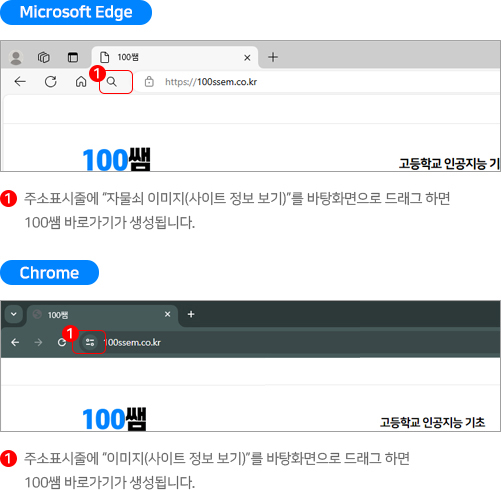The height and width of the screenshot is (490, 501).
Task: Reload the page in Chrome
Action: point(62,342)
